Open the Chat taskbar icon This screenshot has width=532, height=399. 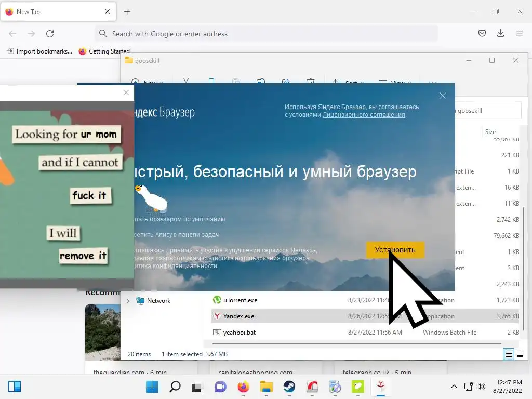click(x=220, y=387)
